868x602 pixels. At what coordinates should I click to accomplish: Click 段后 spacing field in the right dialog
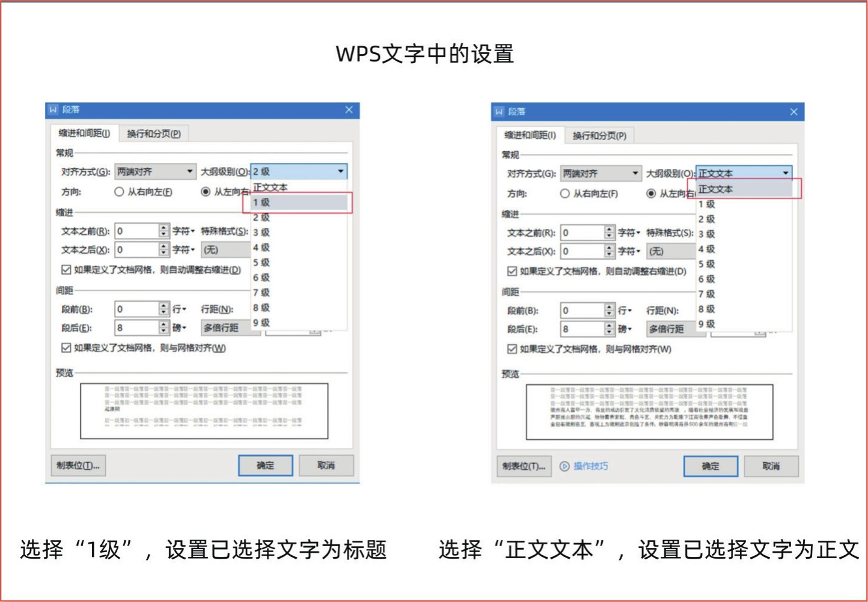click(582, 329)
